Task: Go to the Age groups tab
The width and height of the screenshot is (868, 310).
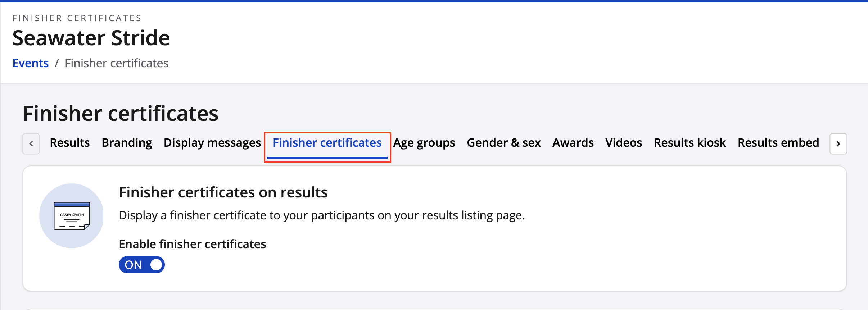Action: click(x=424, y=143)
